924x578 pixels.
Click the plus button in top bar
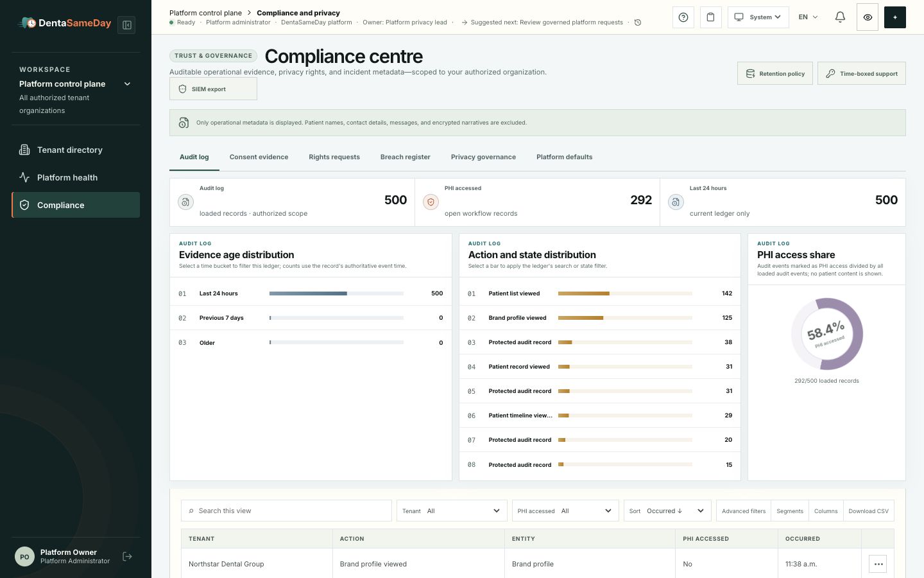tap(895, 17)
